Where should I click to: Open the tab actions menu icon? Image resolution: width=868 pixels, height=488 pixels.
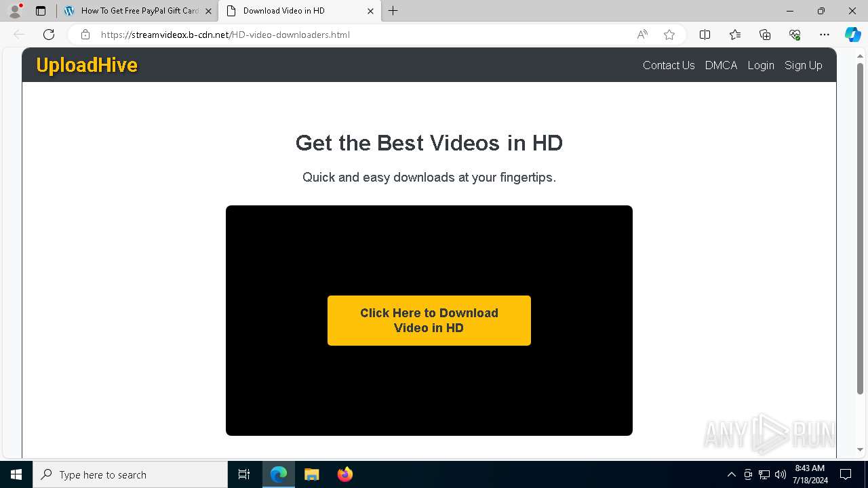pyautogui.click(x=41, y=11)
